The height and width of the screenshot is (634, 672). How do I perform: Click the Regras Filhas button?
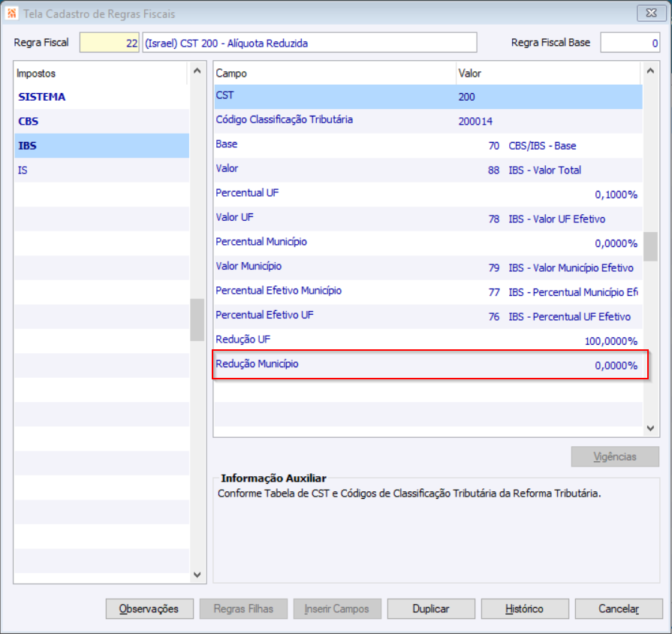(x=243, y=608)
